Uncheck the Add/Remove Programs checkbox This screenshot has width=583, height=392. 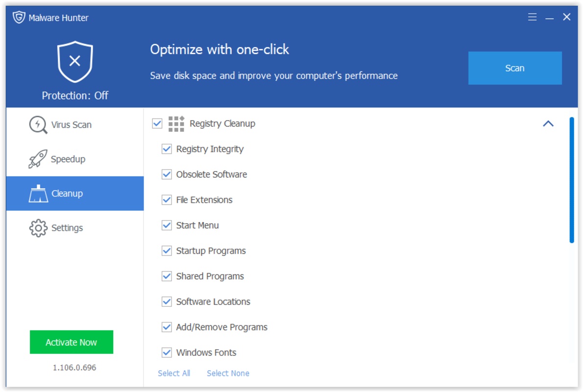[x=167, y=327]
